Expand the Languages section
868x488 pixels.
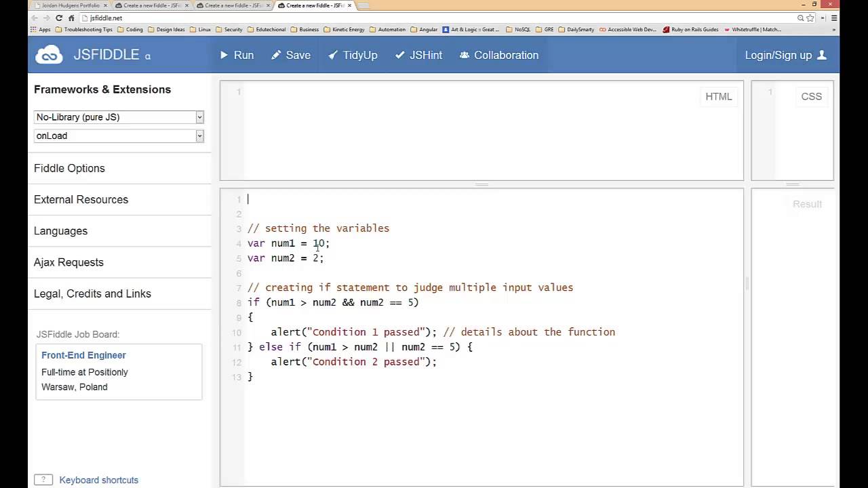pos(60,231)
